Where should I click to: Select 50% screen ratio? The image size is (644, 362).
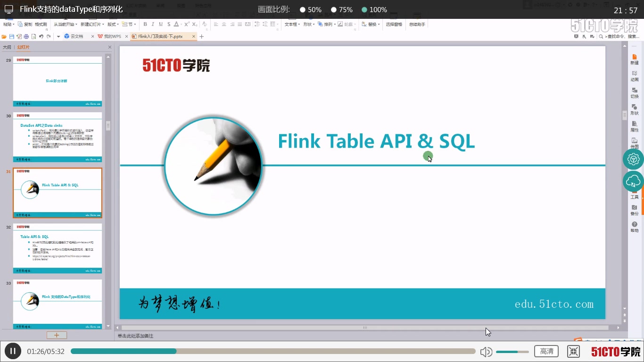pyautogui.click(x=311, y=10)
